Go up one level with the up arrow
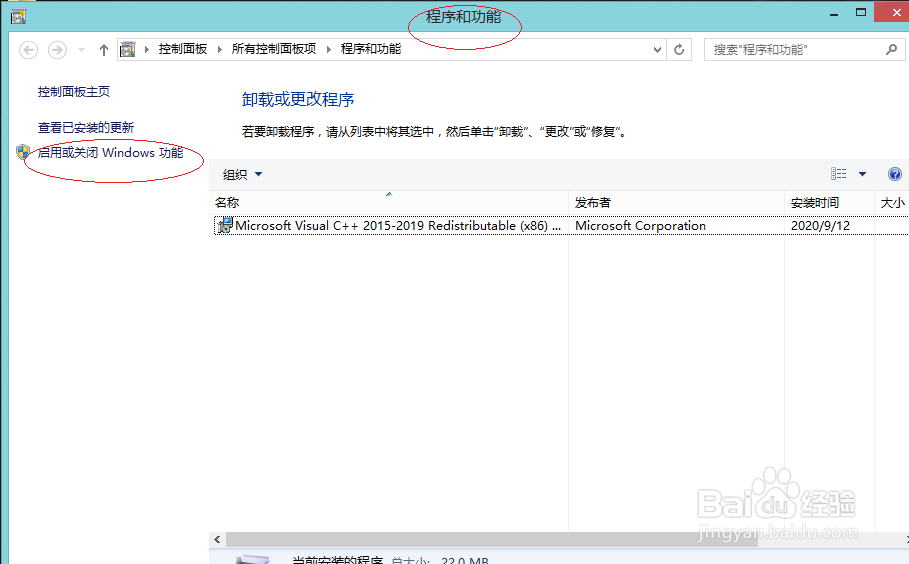909x564 pixels. click(104, 50)
